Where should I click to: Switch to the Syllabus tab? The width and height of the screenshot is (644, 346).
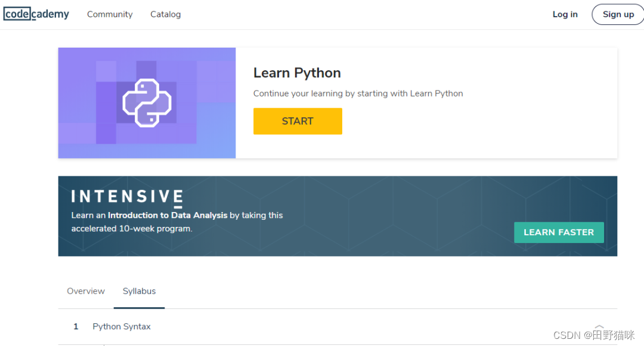[x=139, y=291]
